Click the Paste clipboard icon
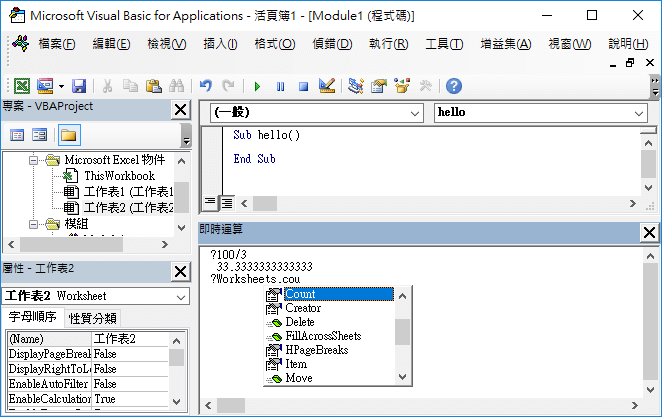 (154, 86)
